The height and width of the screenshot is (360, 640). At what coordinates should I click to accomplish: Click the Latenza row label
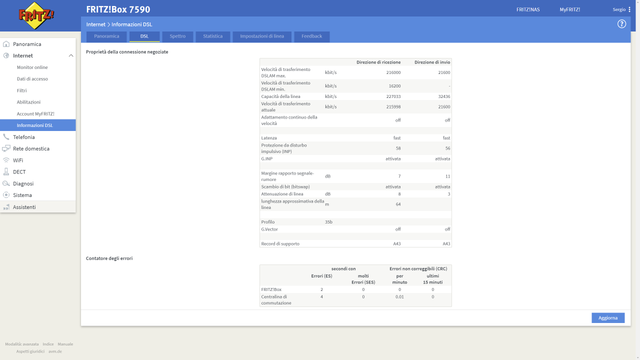[x=269, y=138]
